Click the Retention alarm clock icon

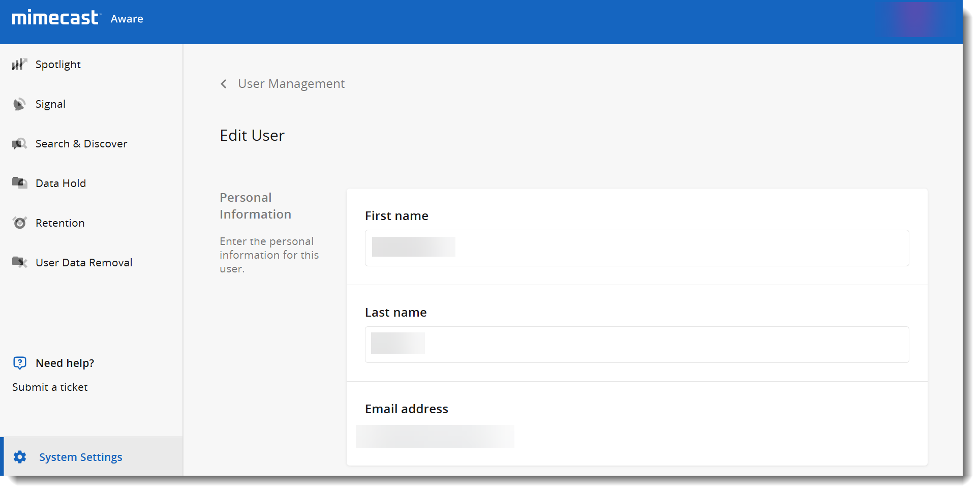[x=19, y=223]
